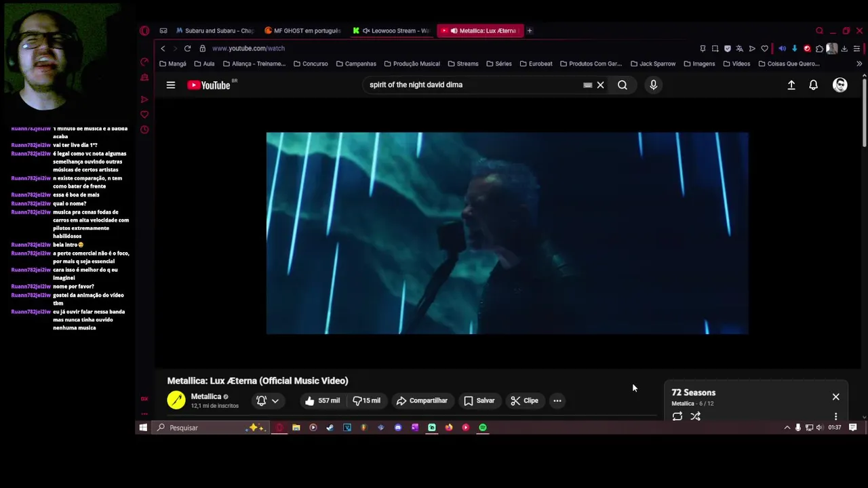Viewport: 868px width, 488px height.
Task: Open the Campanhas bookmarks folder
Action: pyautogui.click(x=356, y=64)
